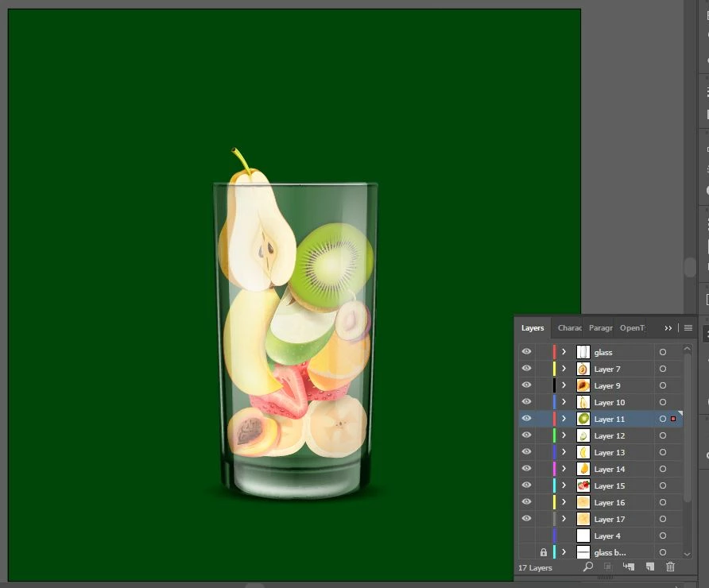The height and width of the screenshot is (588, 709).
Task: Click the lock icon on the glass b... layer
Action: 544,552
